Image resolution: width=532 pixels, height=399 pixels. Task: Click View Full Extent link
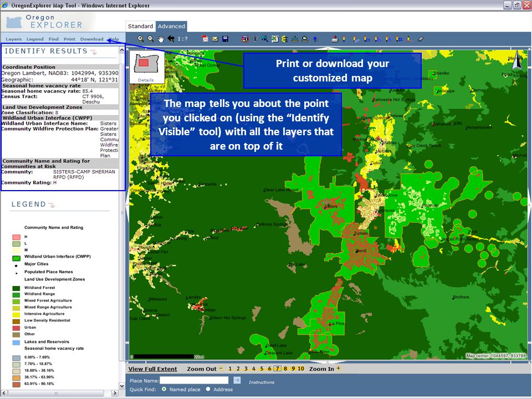[153, 369]
